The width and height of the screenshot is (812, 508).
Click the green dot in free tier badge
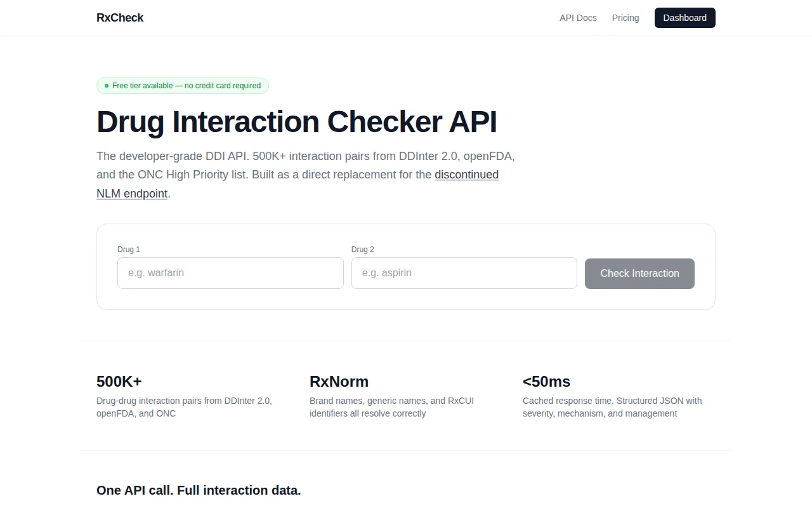coord(107,86)
